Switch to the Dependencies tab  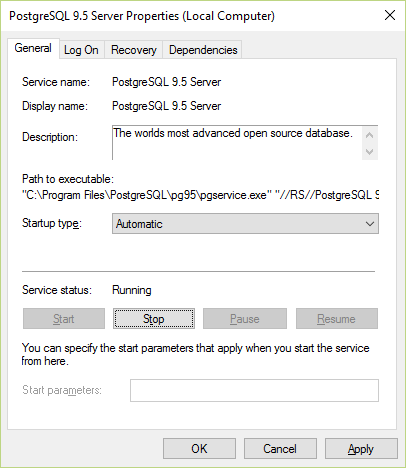coord(203,50)
